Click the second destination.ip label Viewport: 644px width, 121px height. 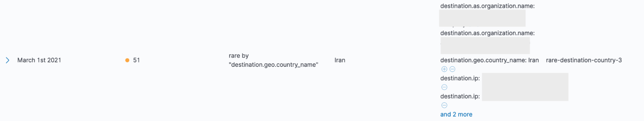460,96
